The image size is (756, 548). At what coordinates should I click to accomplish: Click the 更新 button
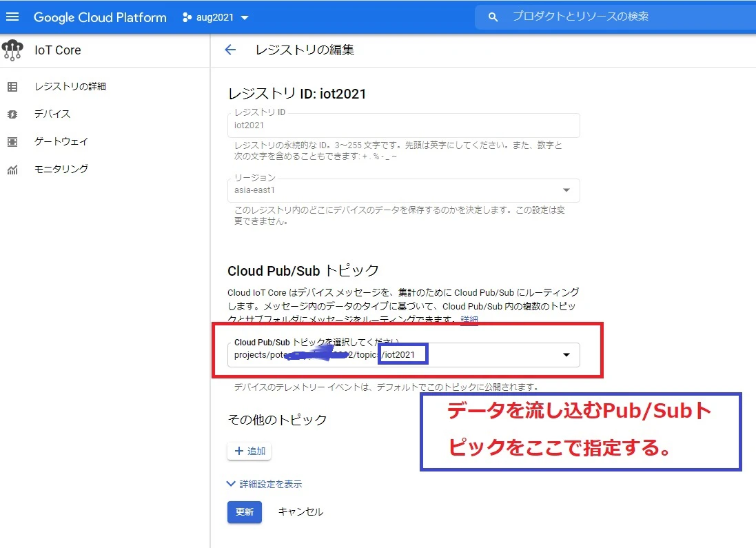tap(245, 512)
